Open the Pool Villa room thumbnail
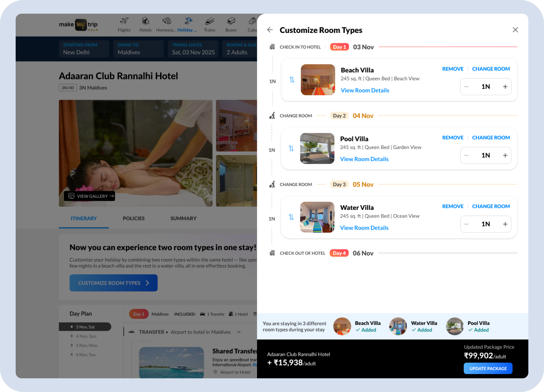This screenshot has height=392, width=544. [317, 148]
